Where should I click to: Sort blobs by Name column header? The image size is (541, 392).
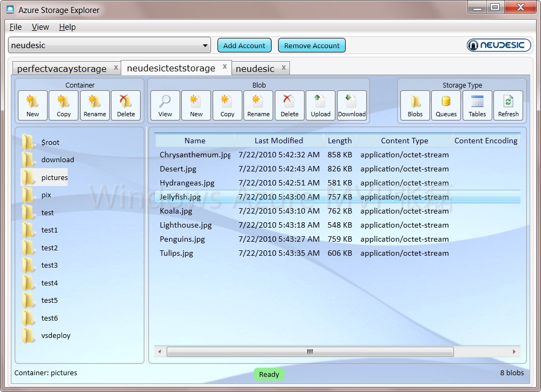pos(195,141)
